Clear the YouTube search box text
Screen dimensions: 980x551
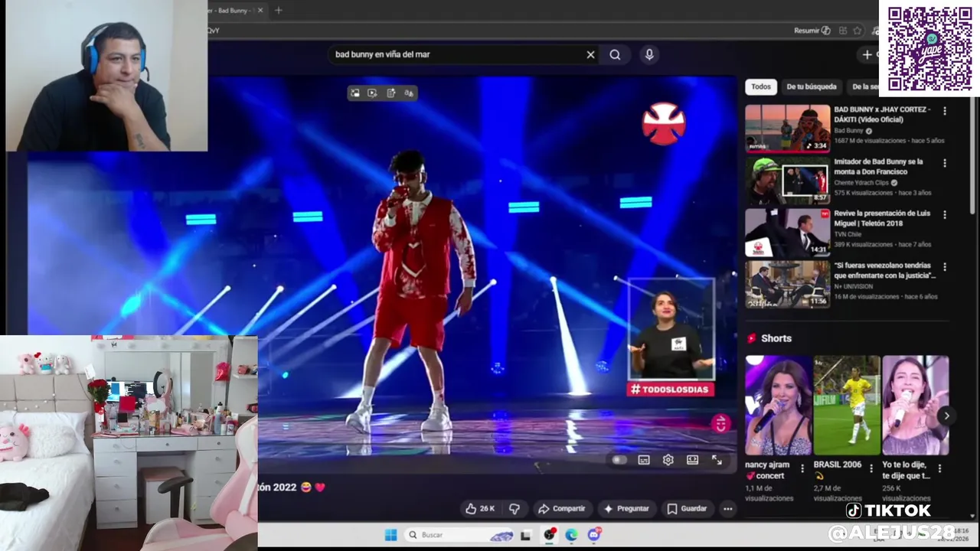pyautogui.click(x=590, y=54)
